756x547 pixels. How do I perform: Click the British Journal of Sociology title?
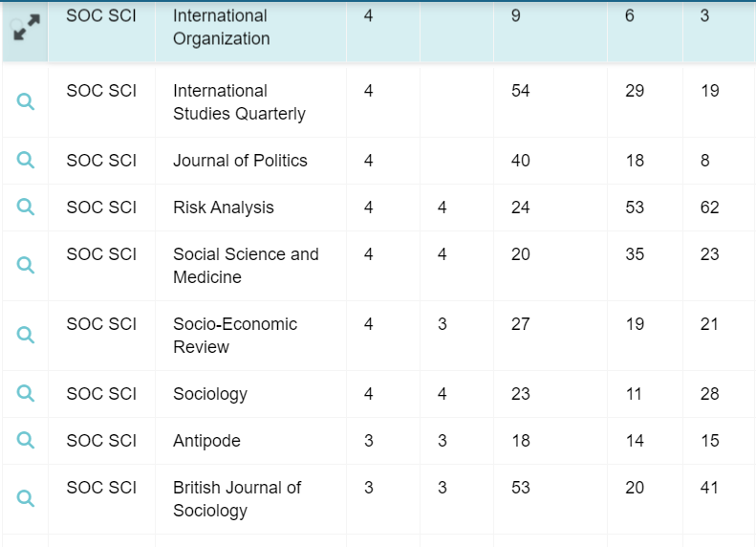point(236,499)
